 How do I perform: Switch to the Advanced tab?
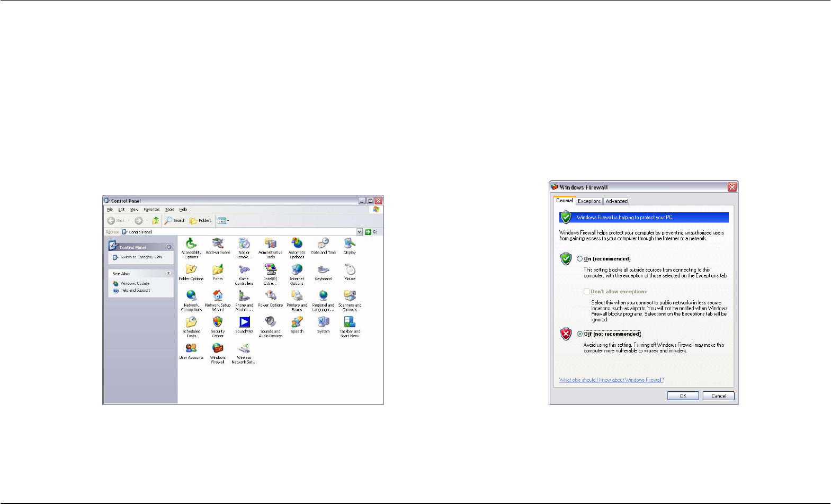pos(616,201)
